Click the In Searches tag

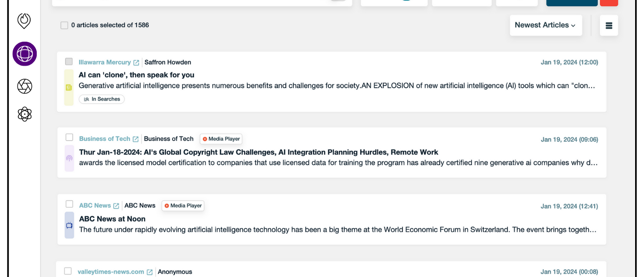click(x=102, y=99)
